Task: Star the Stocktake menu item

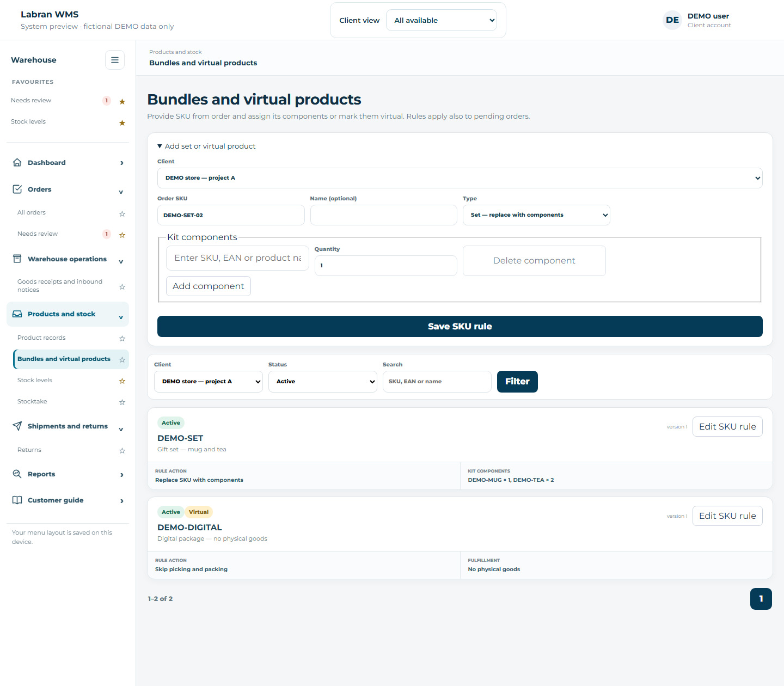Action: point(122,402)
